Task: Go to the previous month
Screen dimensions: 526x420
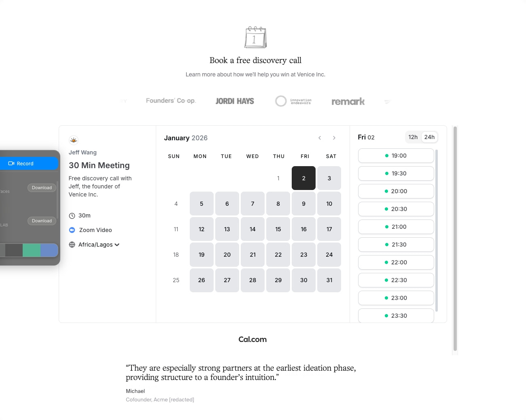Action: pos(320,138)
